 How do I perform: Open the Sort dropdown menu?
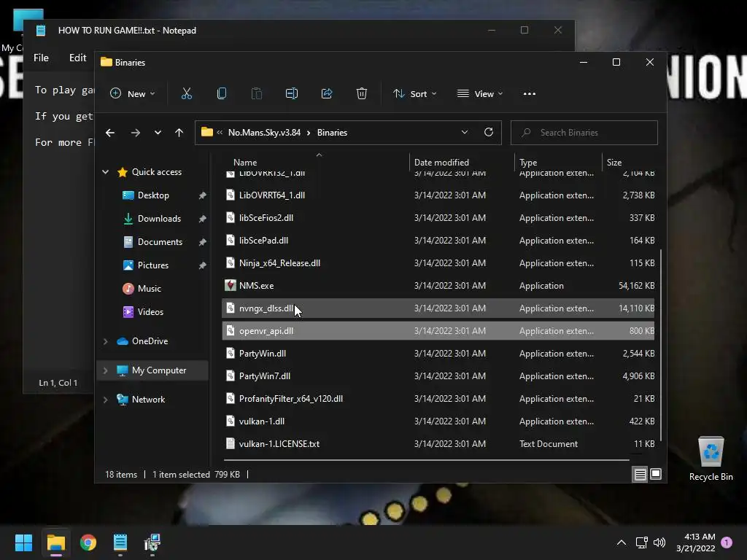414,94
